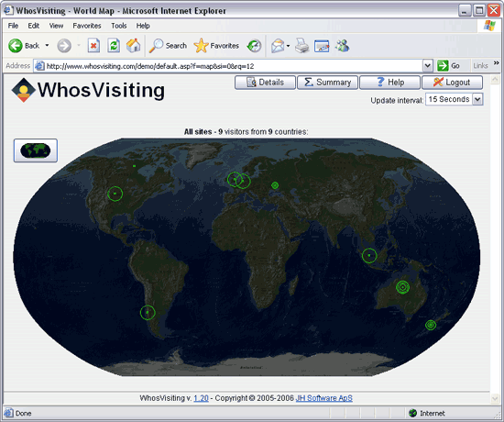The height and width of the screenshot is (422, 504).
Task: Click the WhosVisiting logo icon
Action: tap(23, 90)
